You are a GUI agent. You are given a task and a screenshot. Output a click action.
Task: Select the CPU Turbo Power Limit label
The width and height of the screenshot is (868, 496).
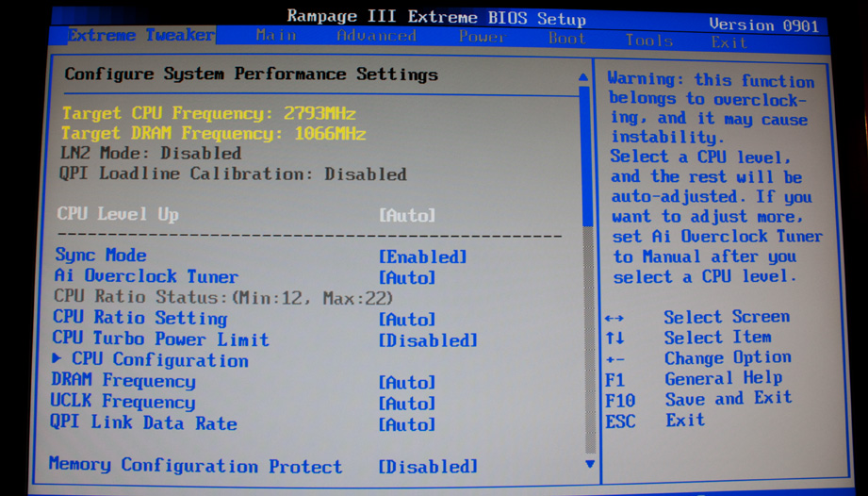tap(160, 339)
